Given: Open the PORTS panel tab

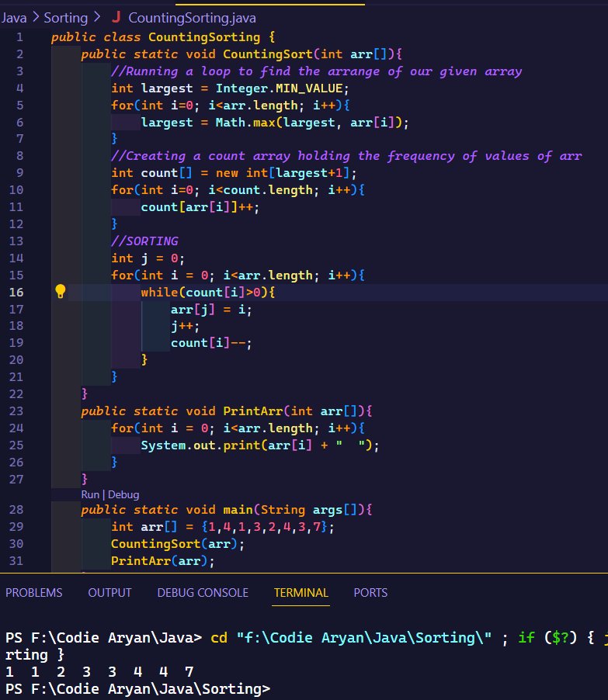Looking at the screenshot, I should click(x=370, y=592).
